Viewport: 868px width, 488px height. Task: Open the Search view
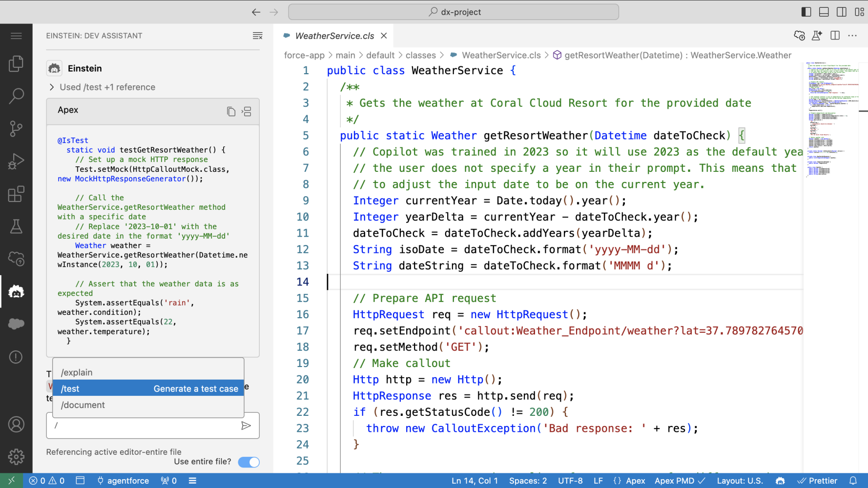16,96
